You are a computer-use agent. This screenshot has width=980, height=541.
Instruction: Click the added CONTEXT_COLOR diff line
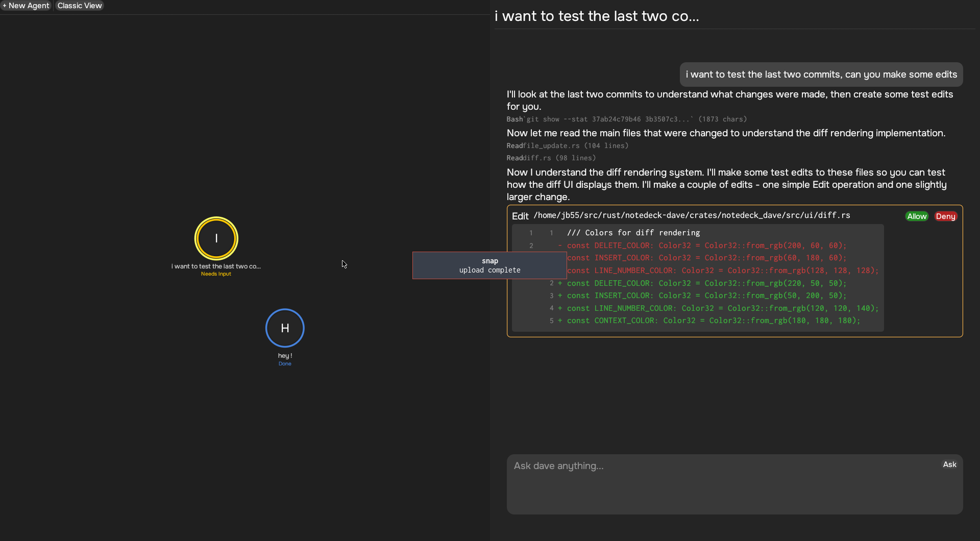pyautogui.click(x=713, y=321)
